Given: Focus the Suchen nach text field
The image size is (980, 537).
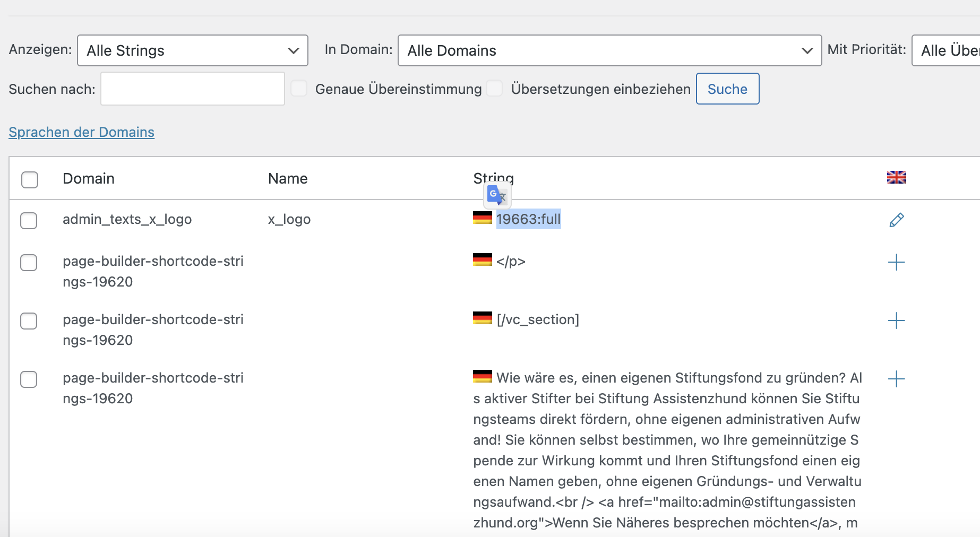Looking at the screenshot, I should (192, 89).
